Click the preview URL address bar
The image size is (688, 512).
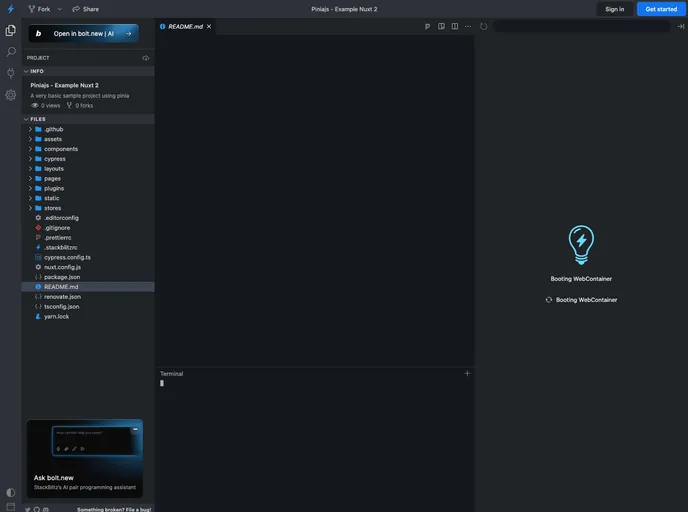[581, 26]
